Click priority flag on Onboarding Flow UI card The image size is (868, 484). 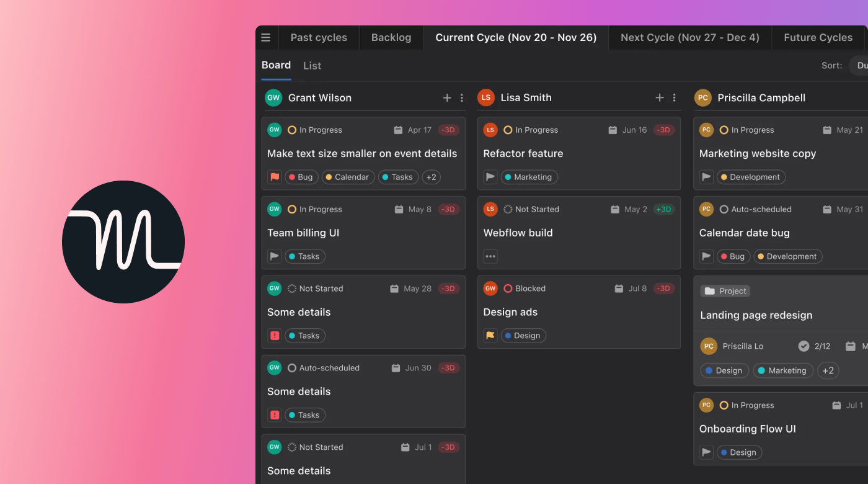click(706, 452)
